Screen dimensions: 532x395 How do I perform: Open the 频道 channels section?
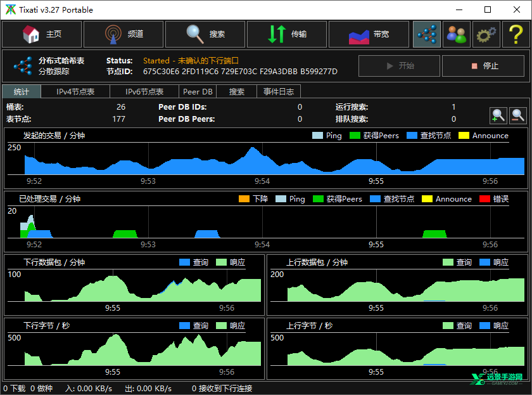click(x=123, y=34)
